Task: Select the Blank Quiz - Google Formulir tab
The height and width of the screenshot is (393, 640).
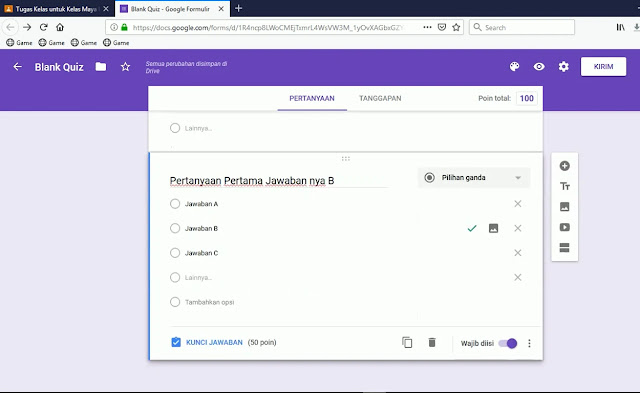Action: 169,9
